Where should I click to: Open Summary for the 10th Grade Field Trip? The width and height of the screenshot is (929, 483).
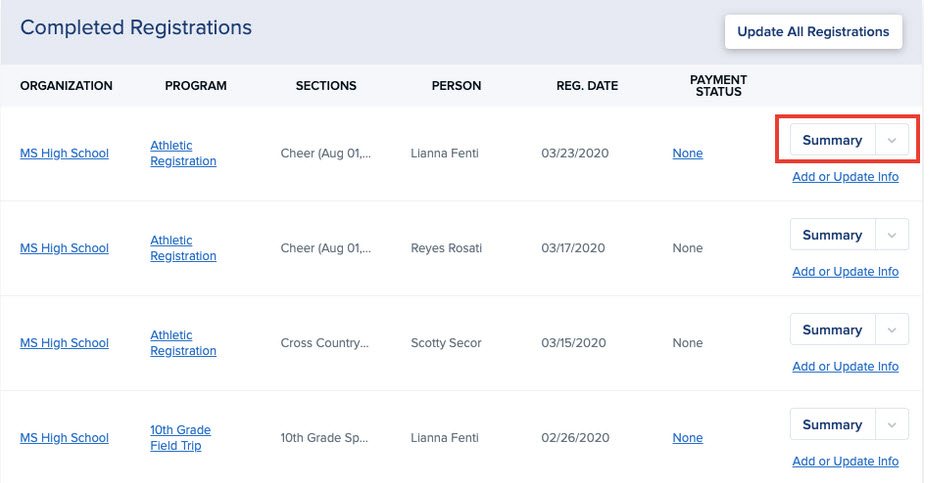coord(831,425)
